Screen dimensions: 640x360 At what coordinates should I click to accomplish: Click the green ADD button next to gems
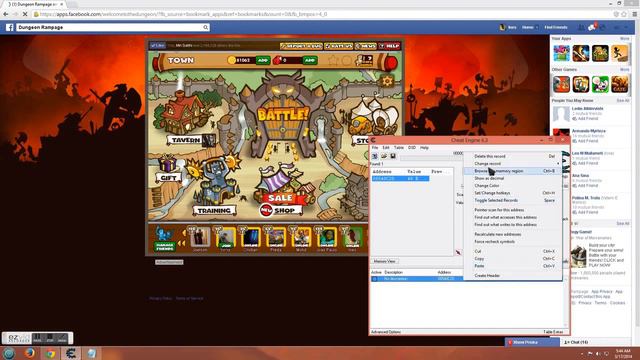(310, 60)
